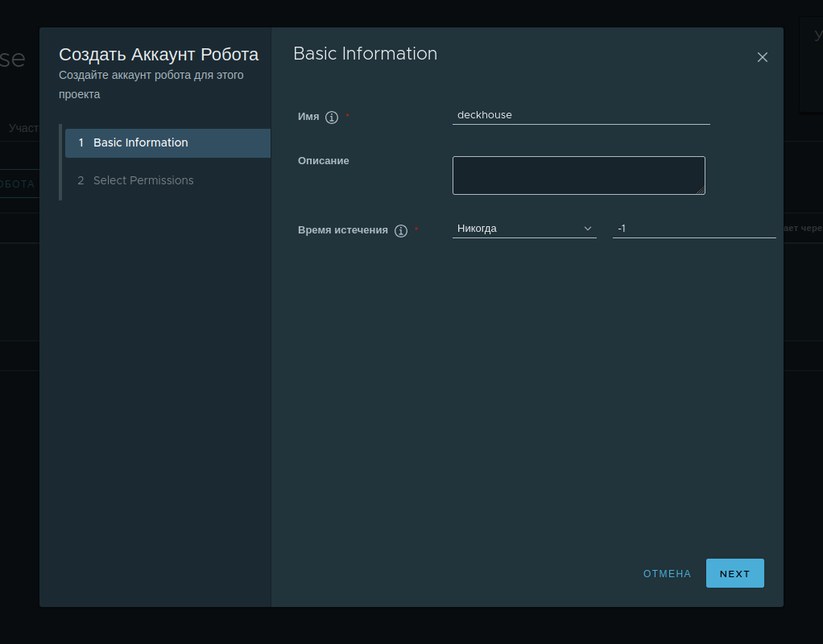823x644 pixels.
Task: Click the info icon beside Время истечения
Action: (x=400, y=230)
